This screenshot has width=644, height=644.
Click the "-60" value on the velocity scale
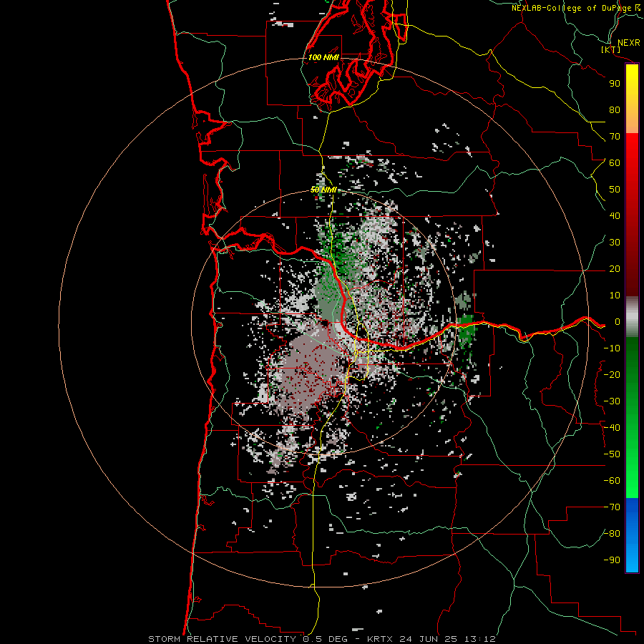point(612,481)
